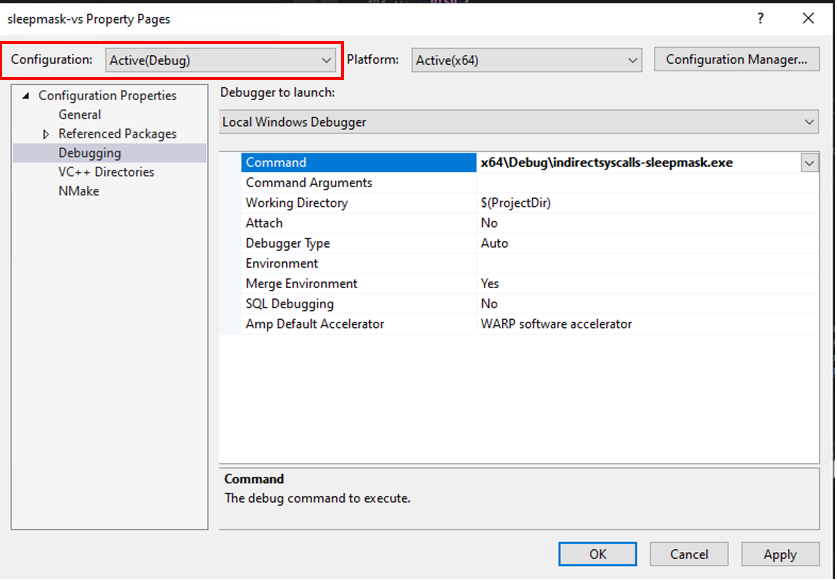This screenshot has height=580, width=837.
Task: Expand the Debugger to launch dropdown
Action: click(519, 122)
